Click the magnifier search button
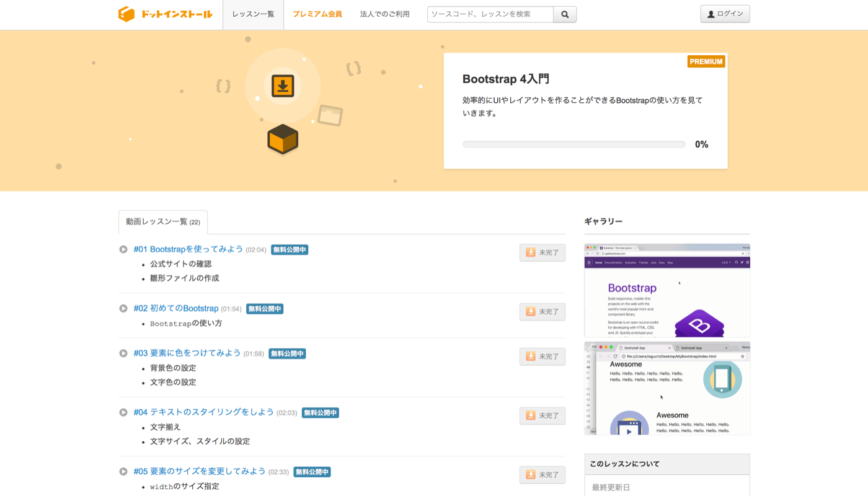The image size is (868, 496). coord(565,14)
